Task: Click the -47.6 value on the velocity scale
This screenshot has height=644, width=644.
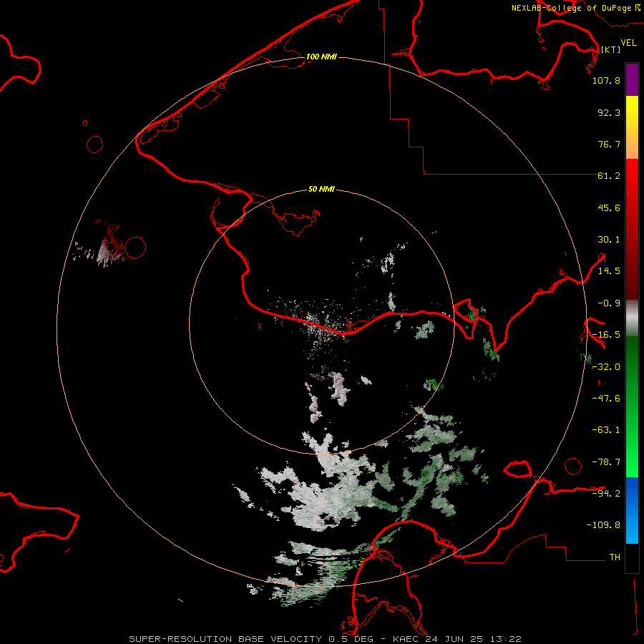Action: pos(606,399)
